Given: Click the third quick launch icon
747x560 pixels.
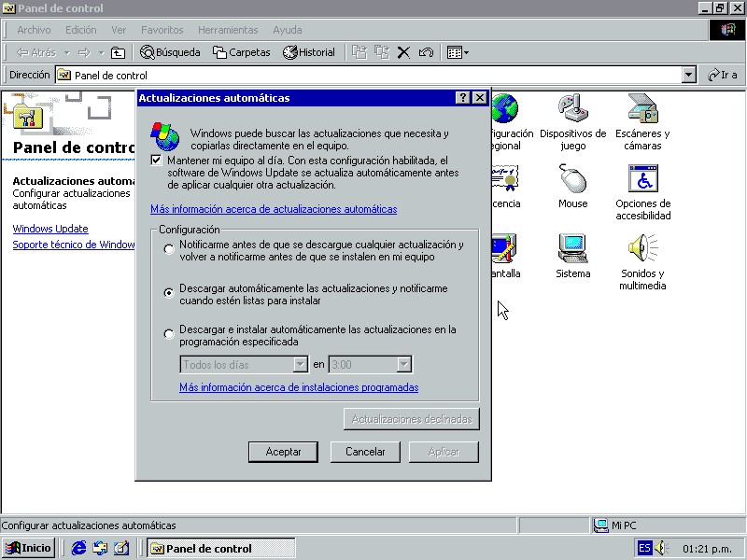Looking at the screenshot, I should click(121, 548).
